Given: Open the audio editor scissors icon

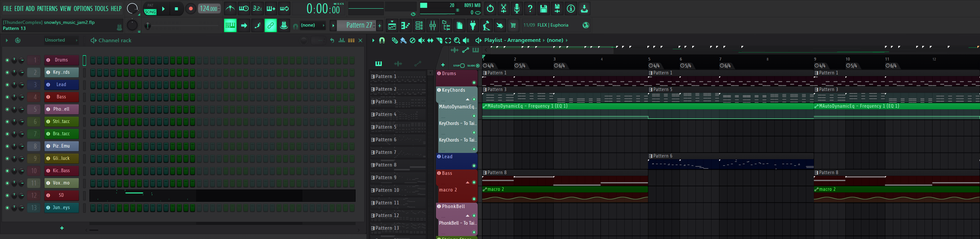Looking at the screenshot, I should coord(503,8).
